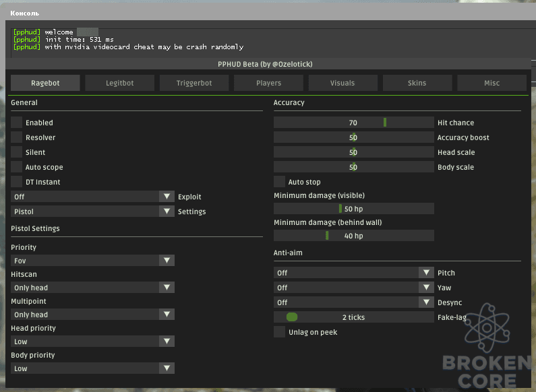Viewport: 536px width, 392px height.
Task: Go to the Skins tab
Action: [x=417, y=83]
